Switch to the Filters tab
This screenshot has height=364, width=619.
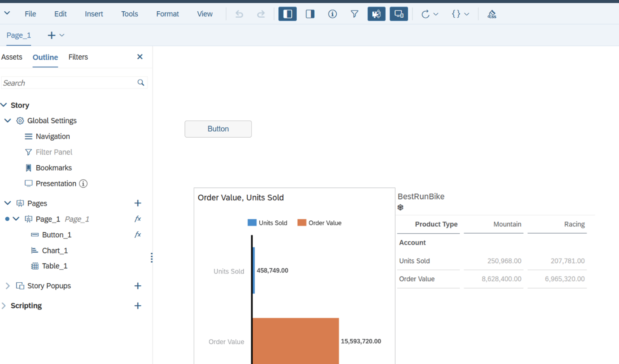[78, 57]
